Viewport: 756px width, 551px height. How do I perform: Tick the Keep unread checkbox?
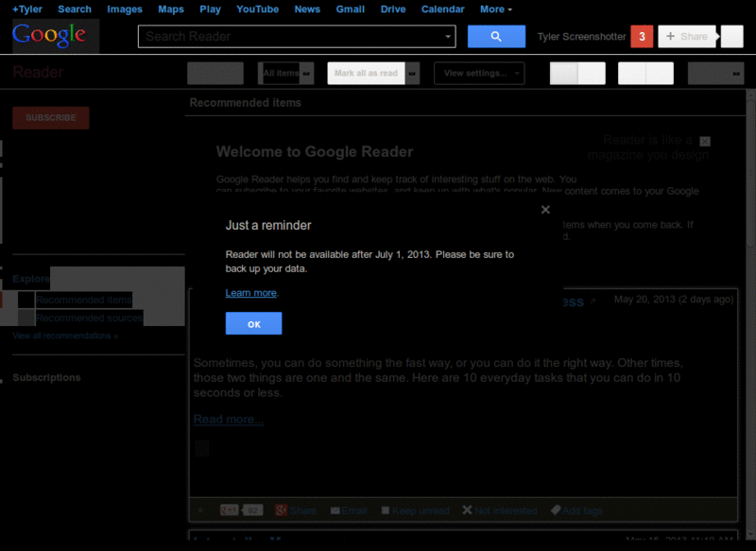(x=386, y=510)
